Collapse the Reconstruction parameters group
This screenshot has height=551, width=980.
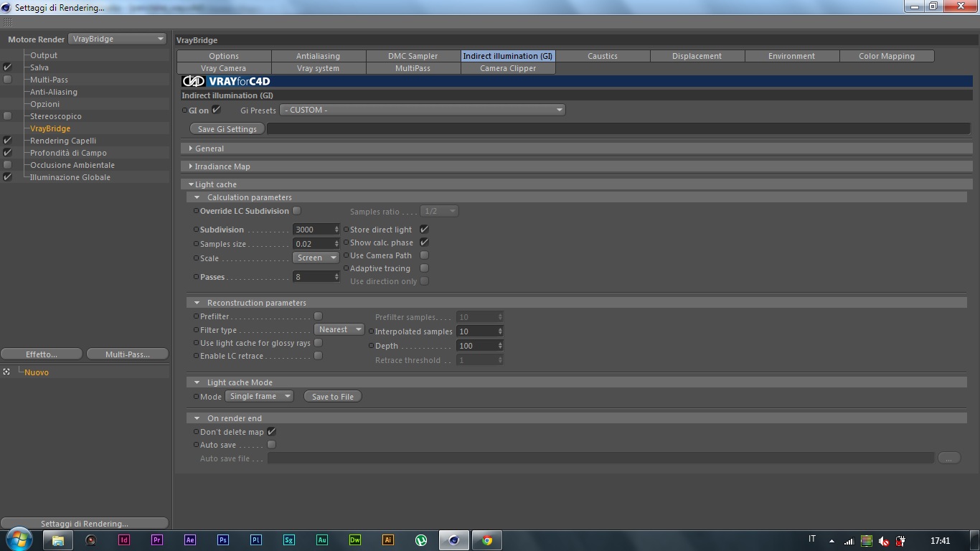(x=197, y=303)
